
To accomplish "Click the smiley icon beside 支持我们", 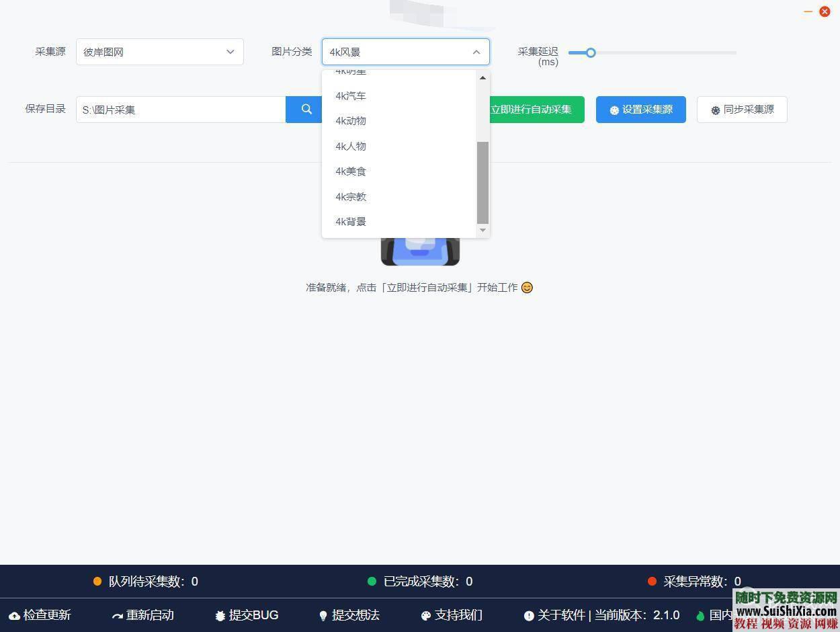I will point(425,615).
